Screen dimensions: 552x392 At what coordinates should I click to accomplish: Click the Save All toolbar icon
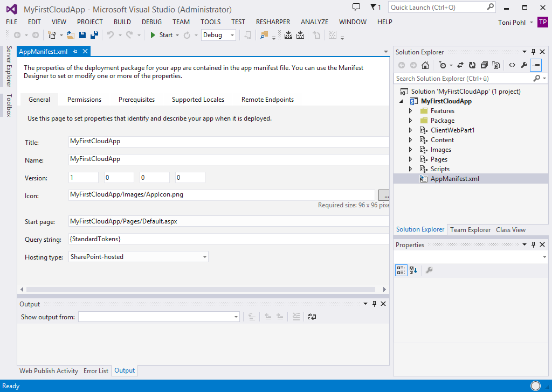point(94,35)
